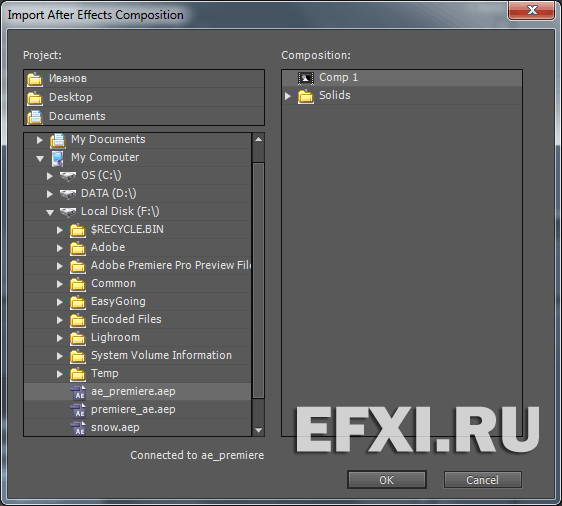Viewport: 562px width, 506px height.
Task: Select the 'premiere_ae.aep' file name
Action: pos(133,409)
